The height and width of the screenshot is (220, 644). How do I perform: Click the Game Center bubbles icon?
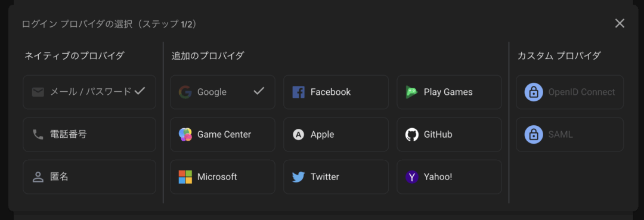click(185, 135)
